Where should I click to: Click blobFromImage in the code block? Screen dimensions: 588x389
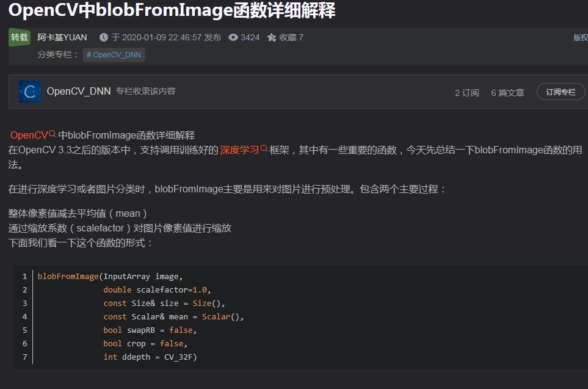[68, 277]
